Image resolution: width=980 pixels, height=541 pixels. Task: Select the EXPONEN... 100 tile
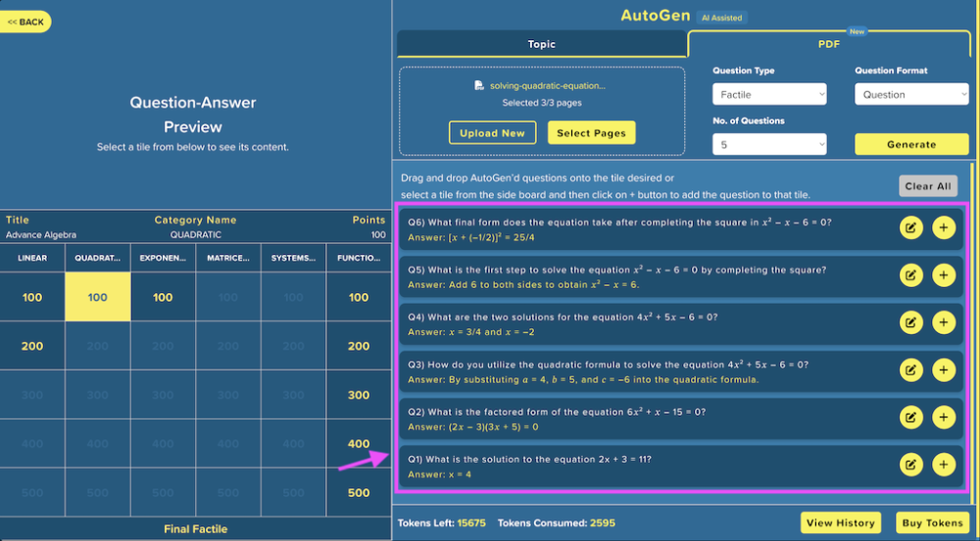[163, 297]
